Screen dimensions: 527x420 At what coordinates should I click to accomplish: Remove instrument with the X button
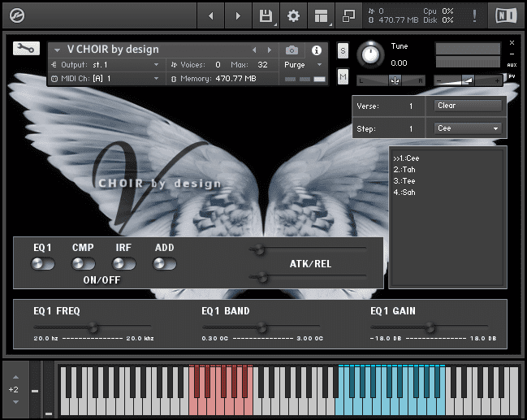point(512,43)
